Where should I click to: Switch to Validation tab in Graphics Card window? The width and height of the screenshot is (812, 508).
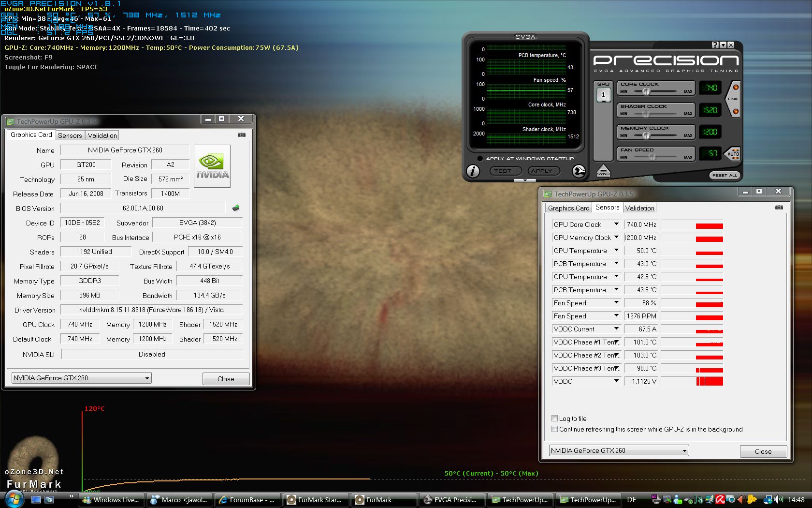click(102, 135)
